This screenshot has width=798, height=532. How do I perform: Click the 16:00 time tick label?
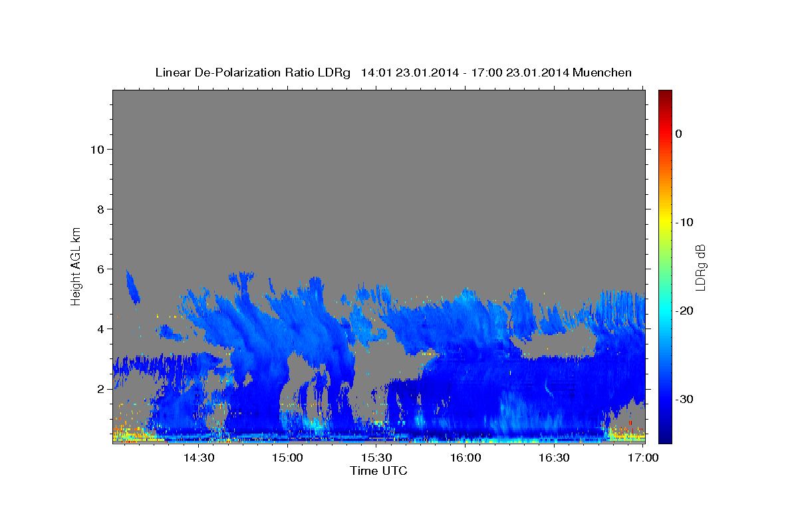pyautogui.click(x=465, y=458)
